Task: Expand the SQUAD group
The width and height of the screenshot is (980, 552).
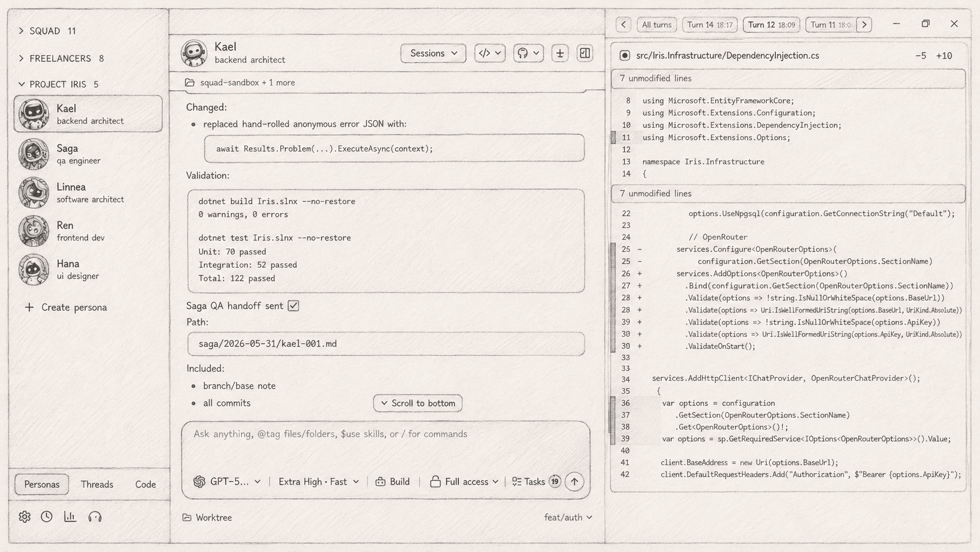Action: [x=47, y=31]
